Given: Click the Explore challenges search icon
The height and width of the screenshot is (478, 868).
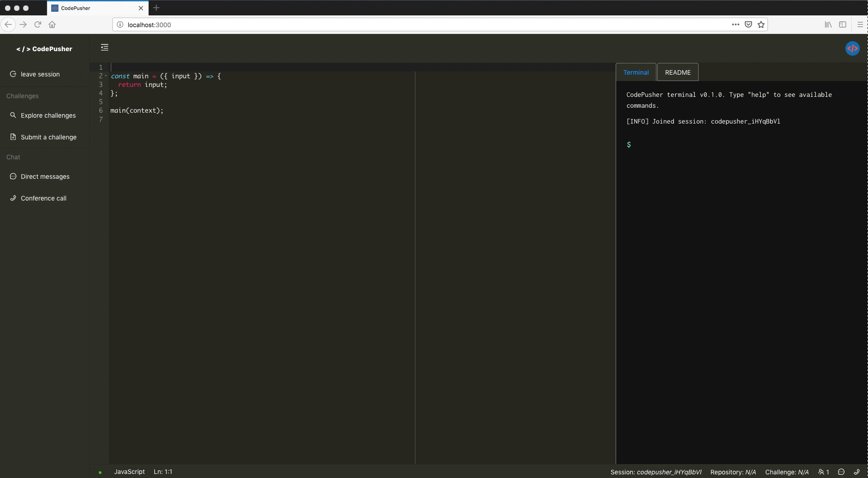Looking at the screenshot, I should click(x=13, y=115).
